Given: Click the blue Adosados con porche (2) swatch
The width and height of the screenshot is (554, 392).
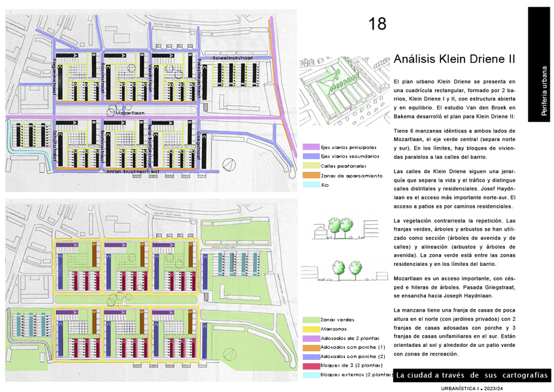Looking at the screenshot, I should coord(311,357).
